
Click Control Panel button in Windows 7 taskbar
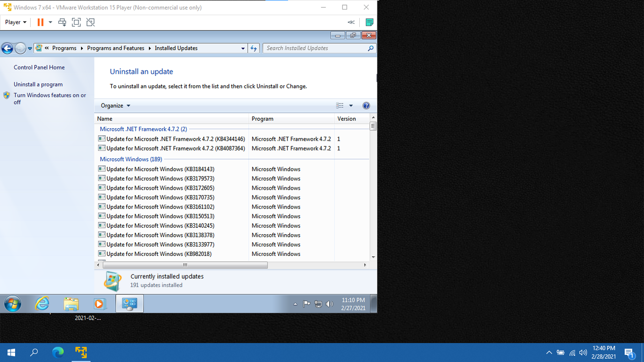129,304
